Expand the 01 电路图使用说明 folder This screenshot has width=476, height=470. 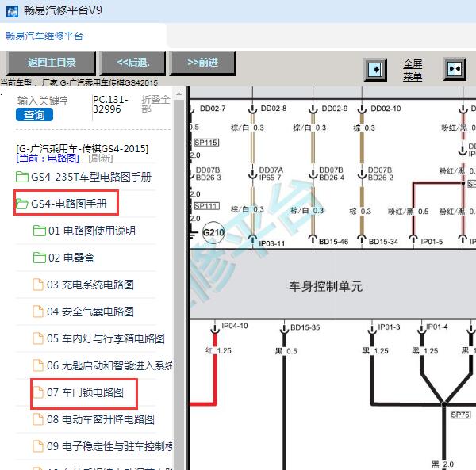[x=92, y=231]
